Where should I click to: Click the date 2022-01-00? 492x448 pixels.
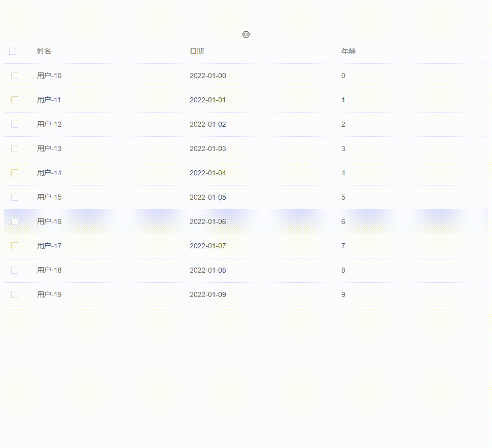point(208,76)
